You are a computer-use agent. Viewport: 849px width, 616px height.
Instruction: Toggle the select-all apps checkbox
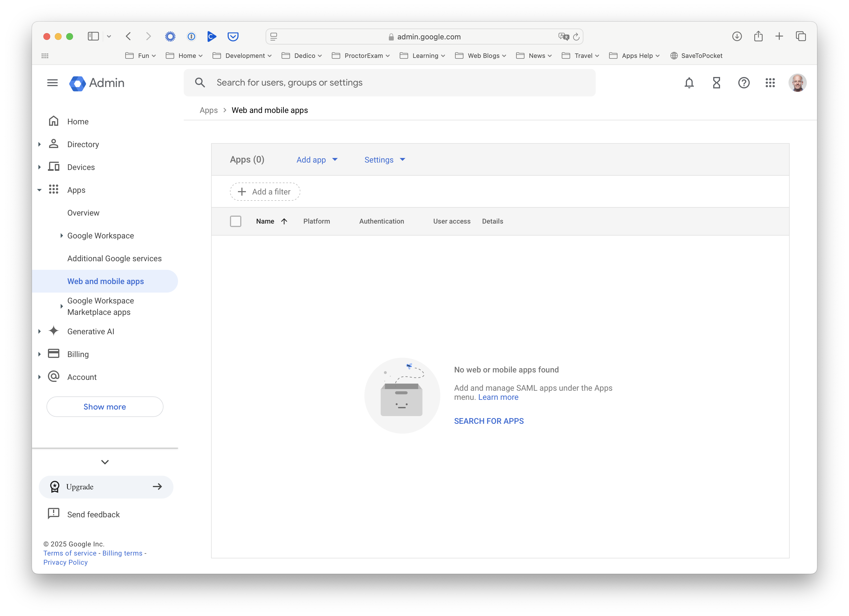235,222
